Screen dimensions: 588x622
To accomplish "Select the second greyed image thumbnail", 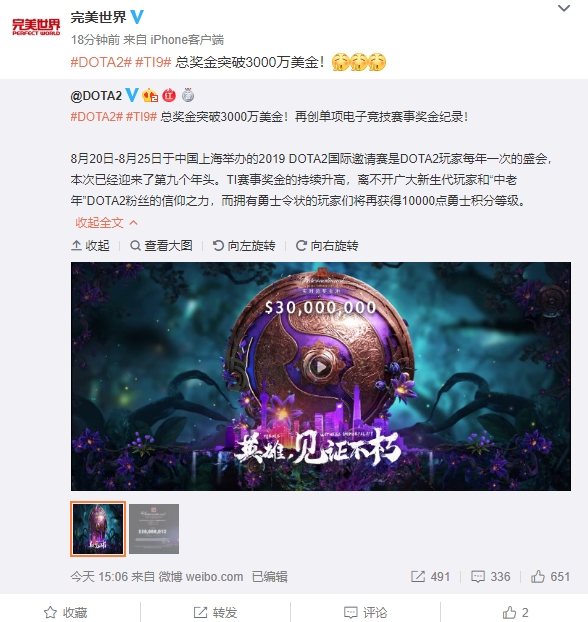I will coord(154,529).
